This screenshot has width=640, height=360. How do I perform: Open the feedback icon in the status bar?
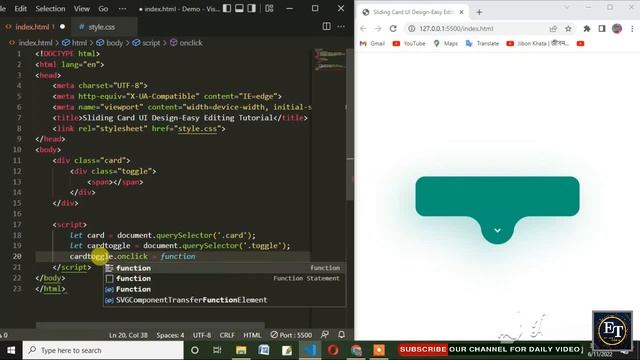point(325,335)
